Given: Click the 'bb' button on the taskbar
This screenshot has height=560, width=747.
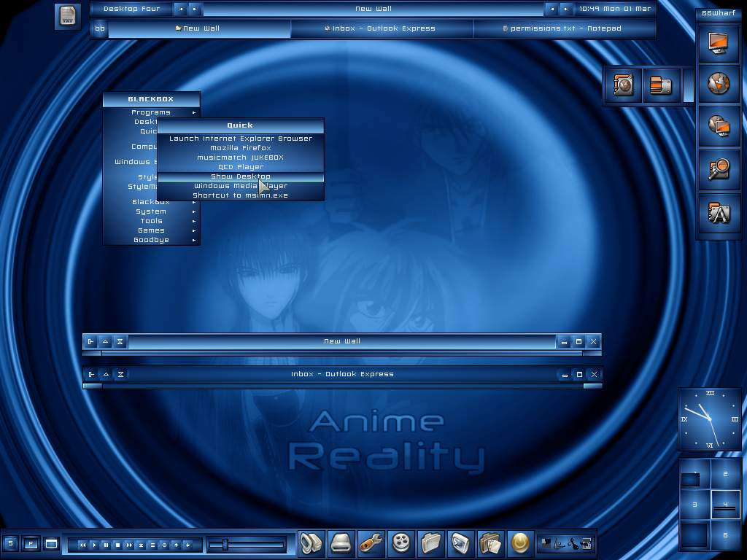Looking at the screenshot, I should click(x=99, y=28).
